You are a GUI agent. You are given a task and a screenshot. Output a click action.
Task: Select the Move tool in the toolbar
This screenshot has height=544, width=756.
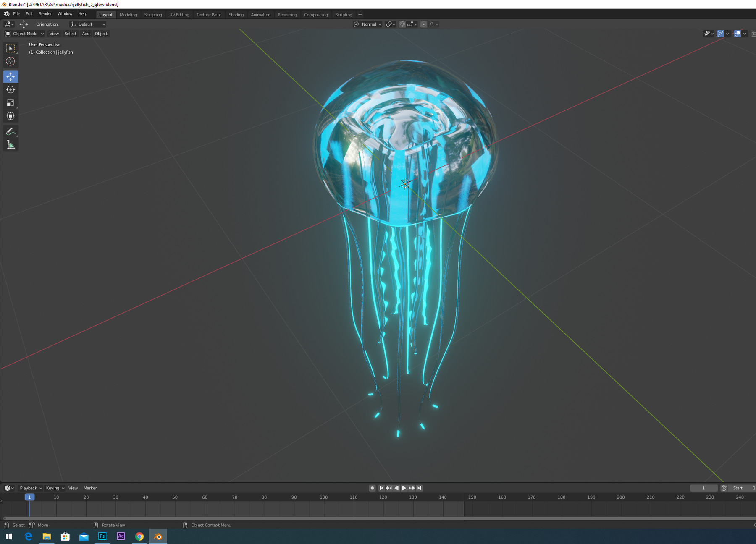click(x=11, y=76)
